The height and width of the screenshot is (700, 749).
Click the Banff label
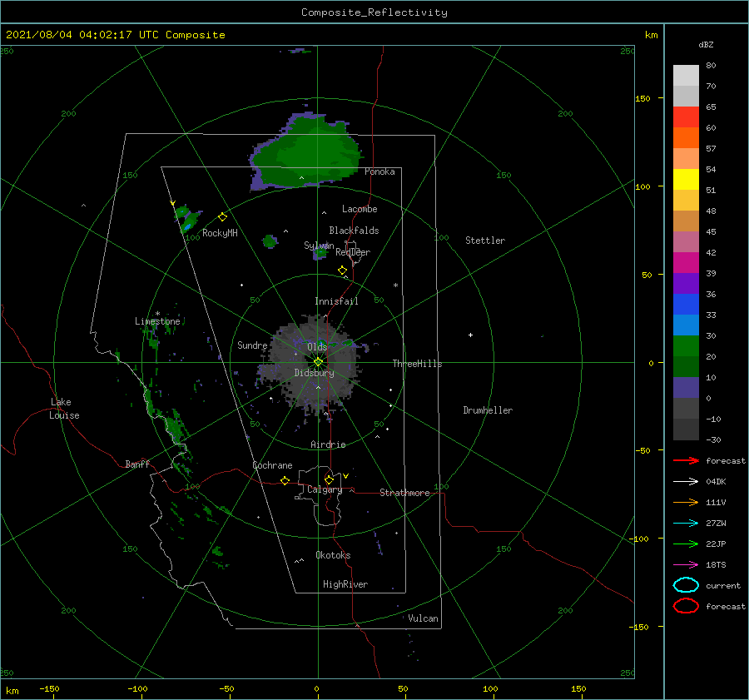[x=137, y=464]
